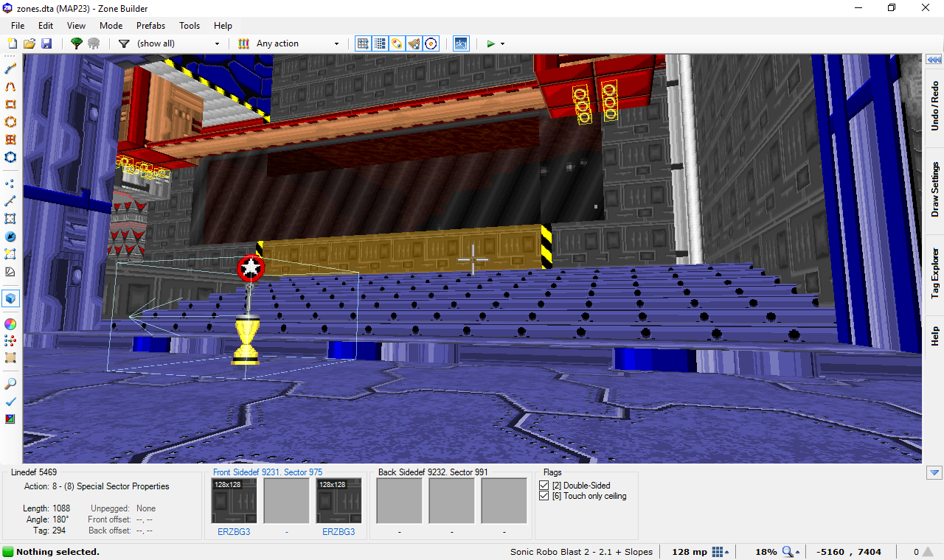Image resolution: width=944 pixels, height=560 pixels.
Task: Open the Undo / Redo side tab
Action: pos(934,105)
